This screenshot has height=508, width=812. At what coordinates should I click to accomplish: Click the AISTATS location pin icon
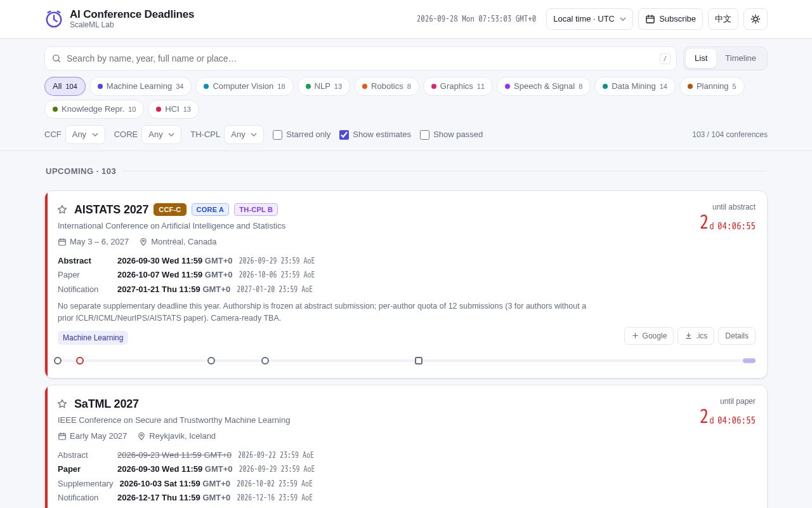click(143, 242)
